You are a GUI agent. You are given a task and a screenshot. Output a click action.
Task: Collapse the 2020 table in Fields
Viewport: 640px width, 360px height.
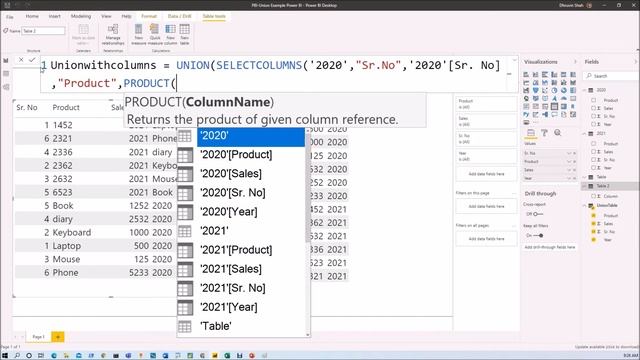pos(584,90)
